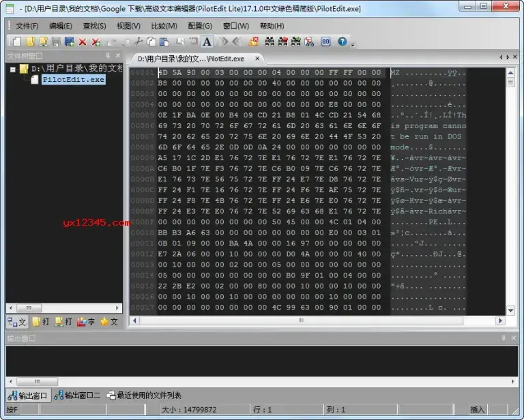This screenshot has width=524, height=420.
Task: Click the file tree horizontal scrollbar thumb
Action: tap(29, 307)
